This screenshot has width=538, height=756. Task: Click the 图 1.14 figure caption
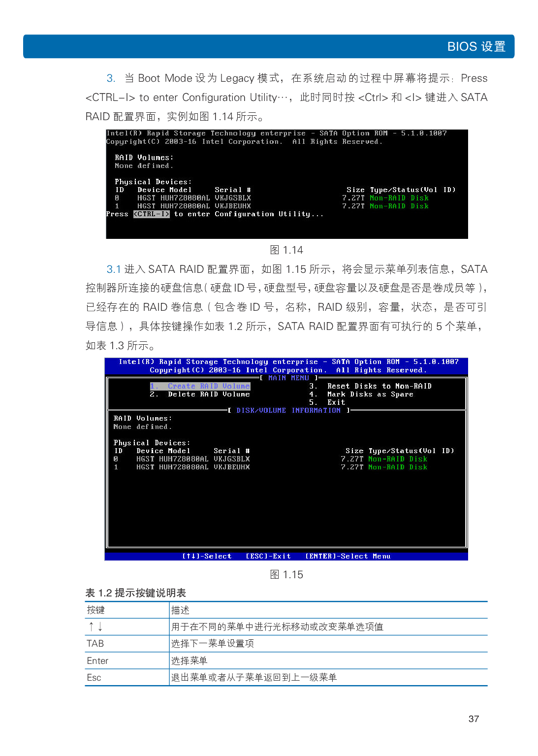tap(286, 250)
